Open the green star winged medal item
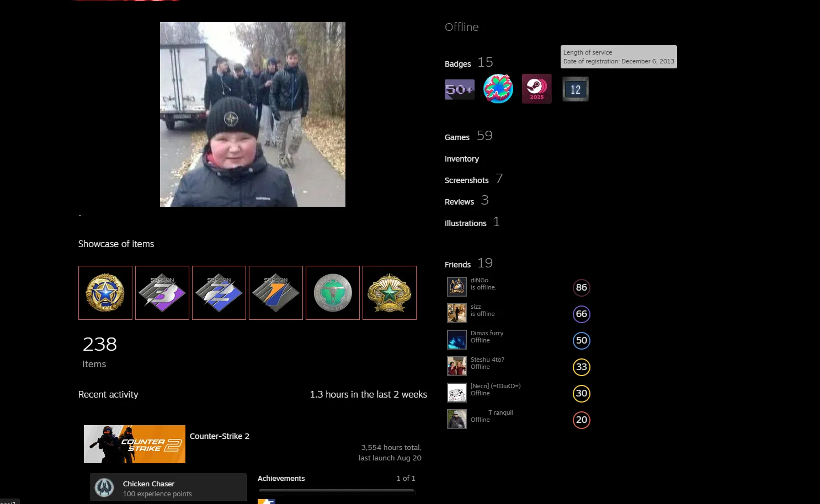 pyautogui.click(x=390, y=293)
